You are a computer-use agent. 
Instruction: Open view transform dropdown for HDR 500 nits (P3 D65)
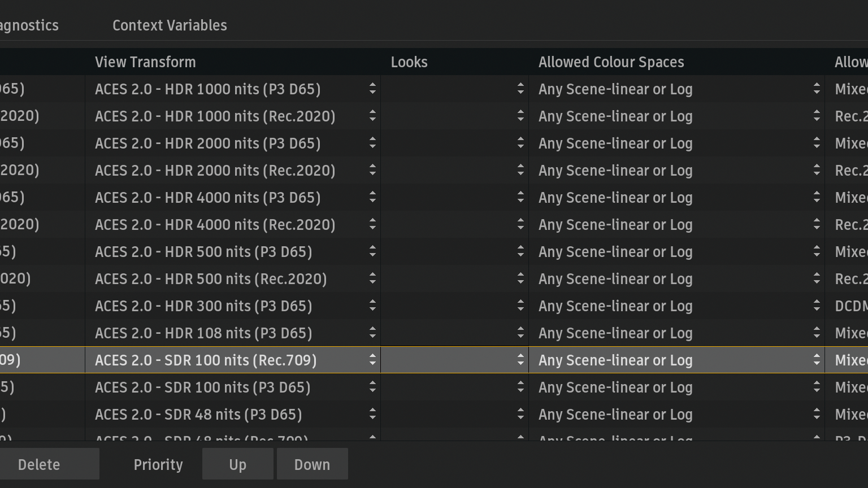233,252
